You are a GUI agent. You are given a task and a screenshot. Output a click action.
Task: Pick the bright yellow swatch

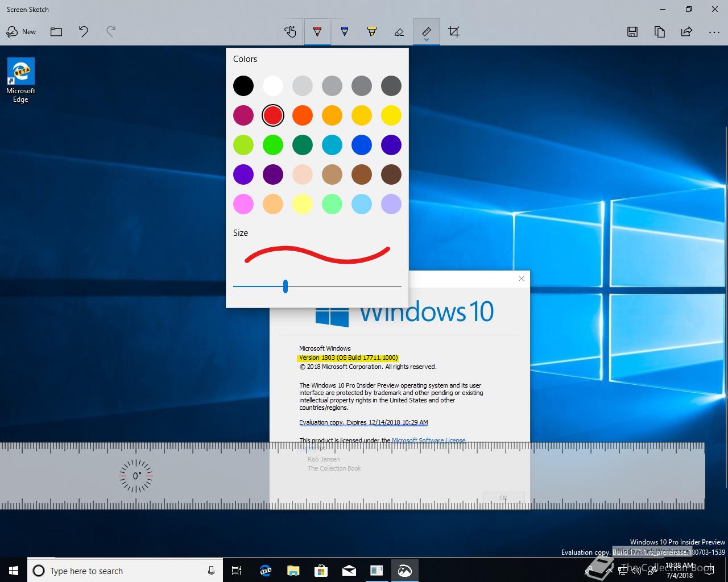point(391,115)
